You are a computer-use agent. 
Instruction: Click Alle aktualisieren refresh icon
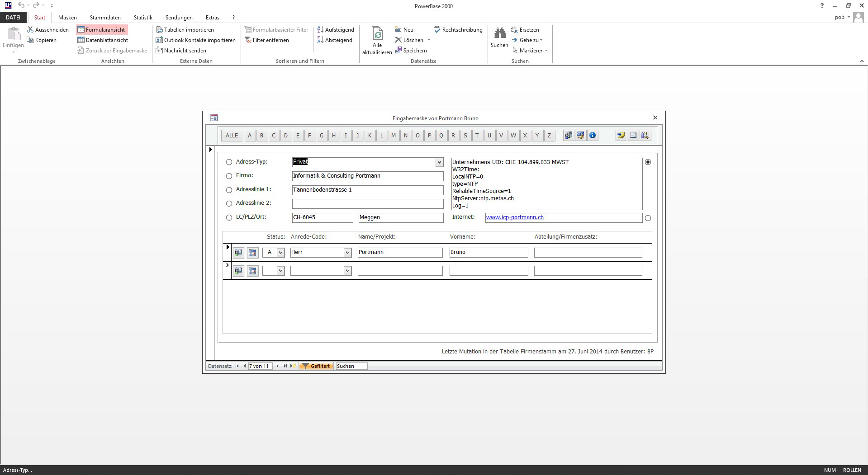[377, 41]
